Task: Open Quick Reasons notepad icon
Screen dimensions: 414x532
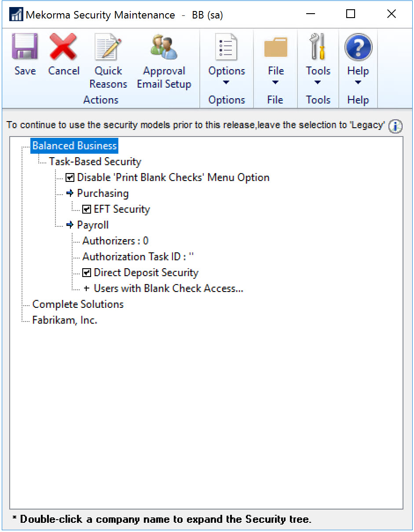Action: tap(108, 48)
